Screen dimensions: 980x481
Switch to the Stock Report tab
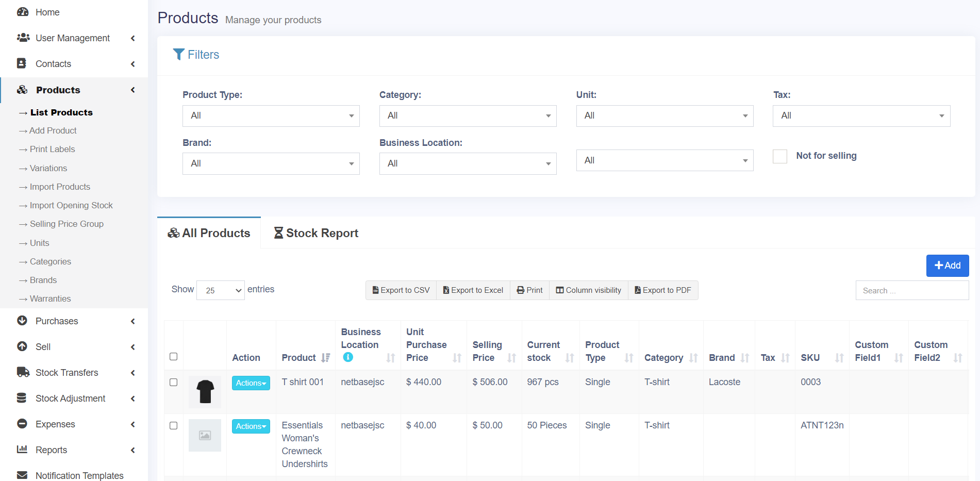[x=316, y=233]
